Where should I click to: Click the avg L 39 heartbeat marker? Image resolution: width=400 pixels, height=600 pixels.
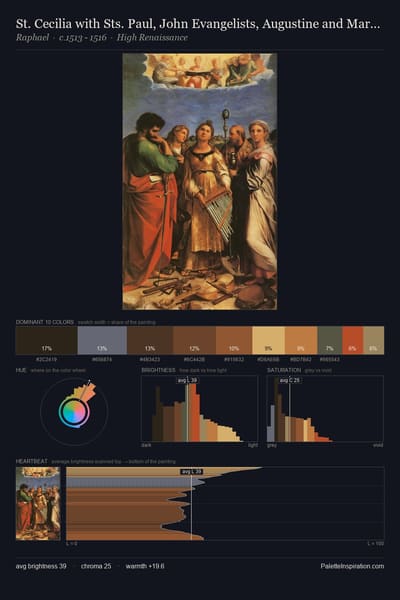click(x=191, y=472)
